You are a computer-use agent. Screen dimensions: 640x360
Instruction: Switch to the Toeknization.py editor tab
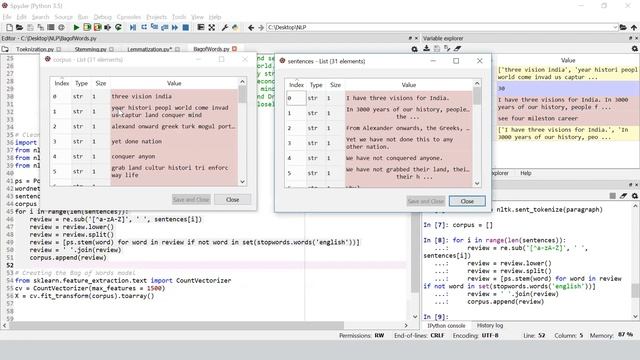point(35,49)
